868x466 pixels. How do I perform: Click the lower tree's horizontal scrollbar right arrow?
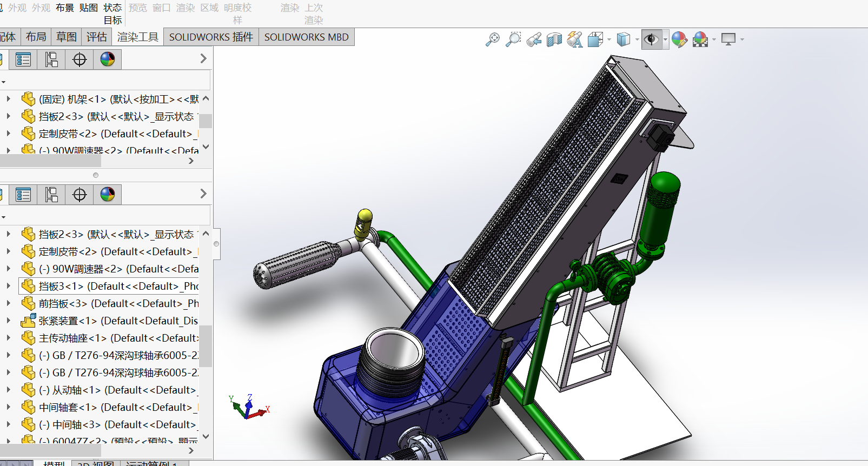[x=191, y=450]
